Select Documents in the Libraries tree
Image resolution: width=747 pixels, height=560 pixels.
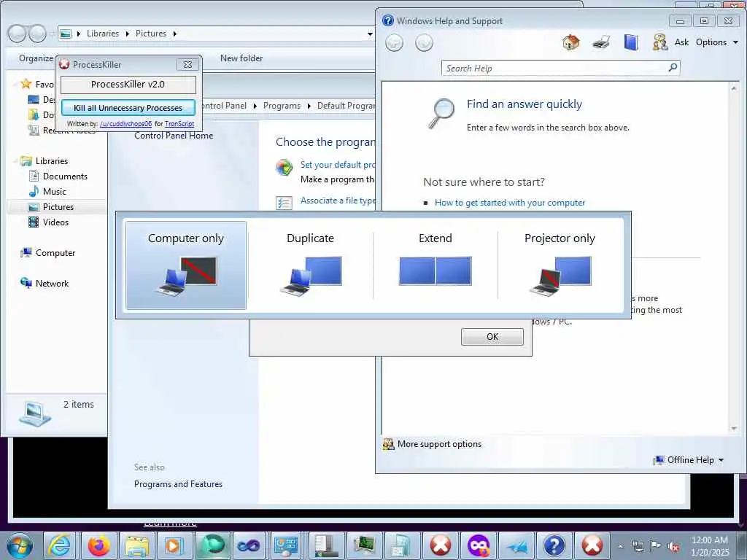click(x=65, y=176)
